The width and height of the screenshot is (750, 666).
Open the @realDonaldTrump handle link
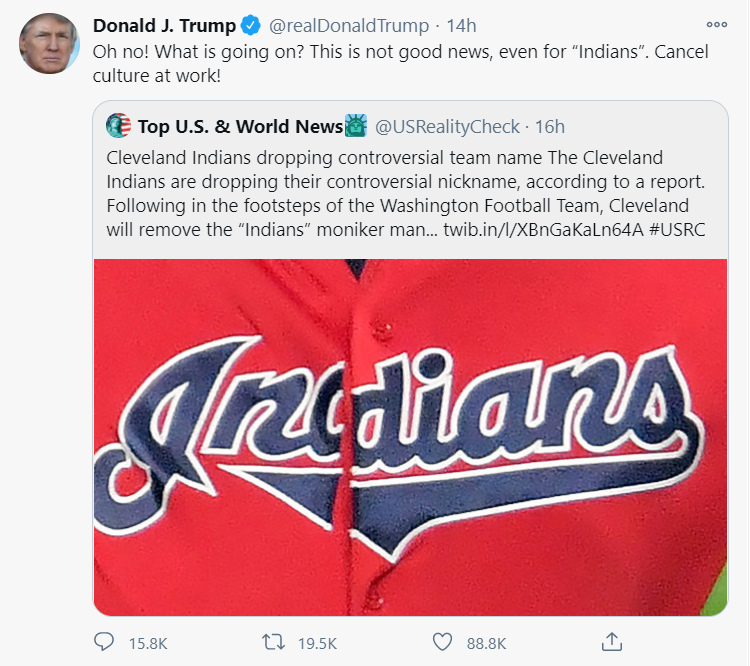349,26
